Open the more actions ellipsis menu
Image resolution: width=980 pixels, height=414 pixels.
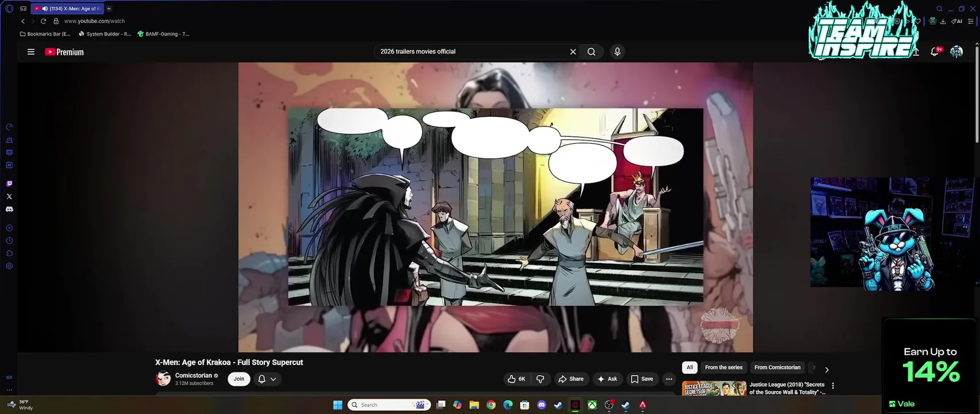tap(669, 379)
